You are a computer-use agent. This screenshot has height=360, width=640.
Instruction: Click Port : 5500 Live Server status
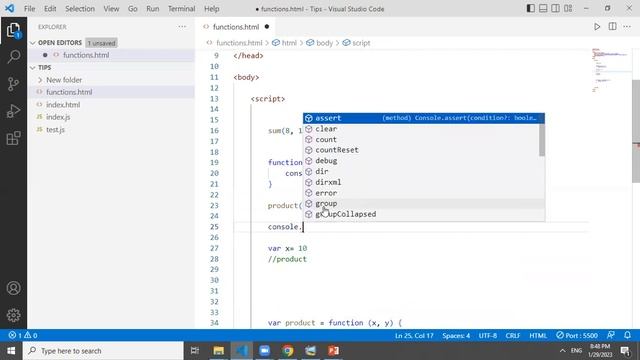577,336
